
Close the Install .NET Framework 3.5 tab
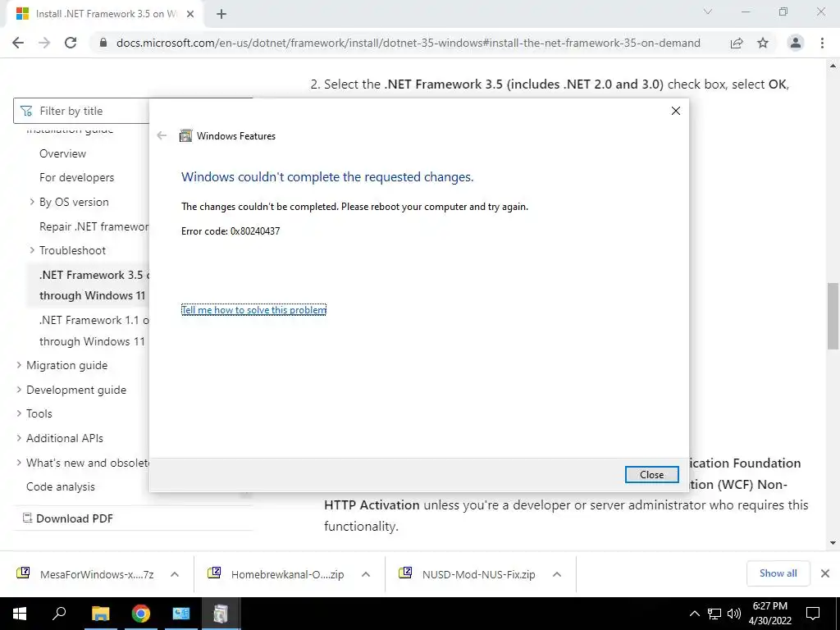[189, 15]
